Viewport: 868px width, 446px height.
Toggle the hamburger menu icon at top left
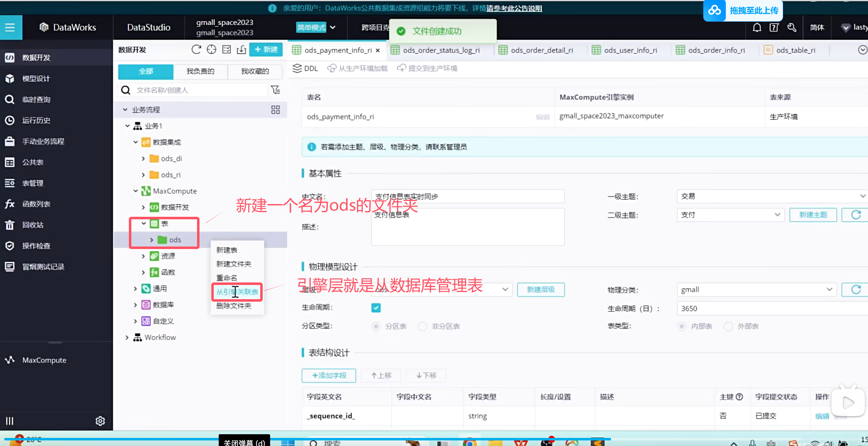tap(10, 27)
